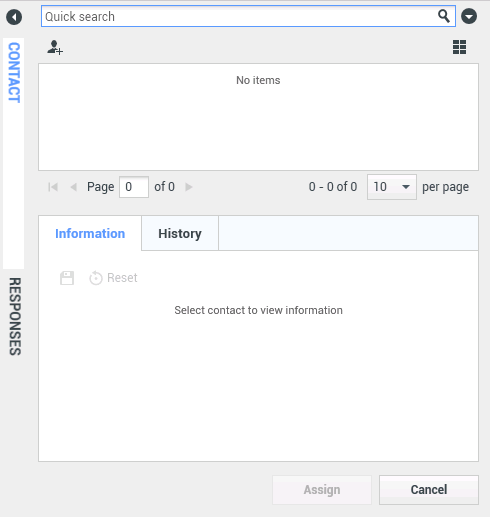
Task: Open the RESPONSES side tab
Action: click(14, 316)
